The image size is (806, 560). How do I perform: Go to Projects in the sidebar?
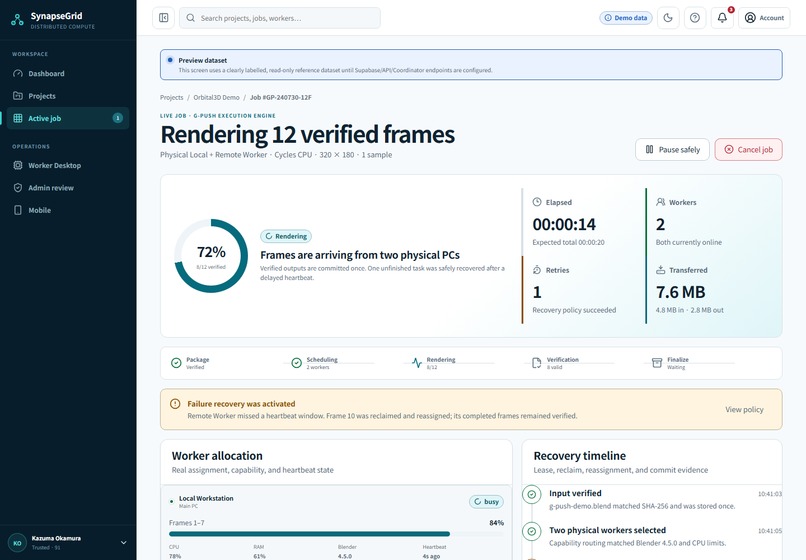tap(68, 96)
